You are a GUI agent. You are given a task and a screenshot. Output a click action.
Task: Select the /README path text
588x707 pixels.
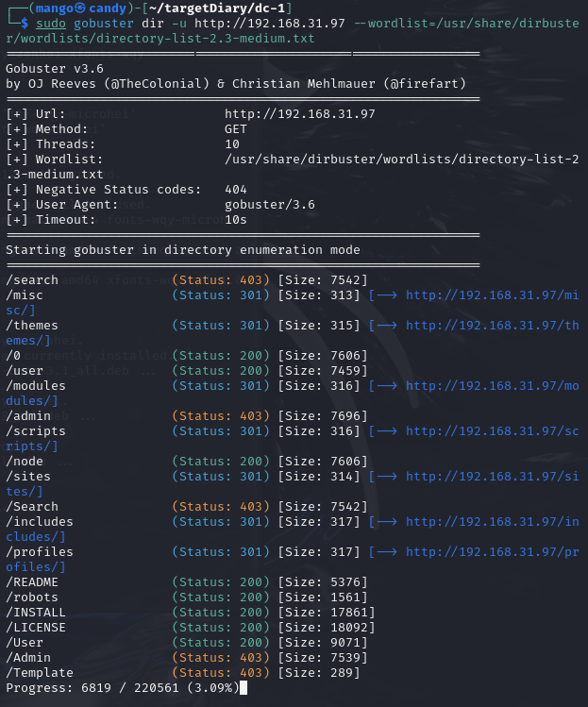[x=32, y=581]
